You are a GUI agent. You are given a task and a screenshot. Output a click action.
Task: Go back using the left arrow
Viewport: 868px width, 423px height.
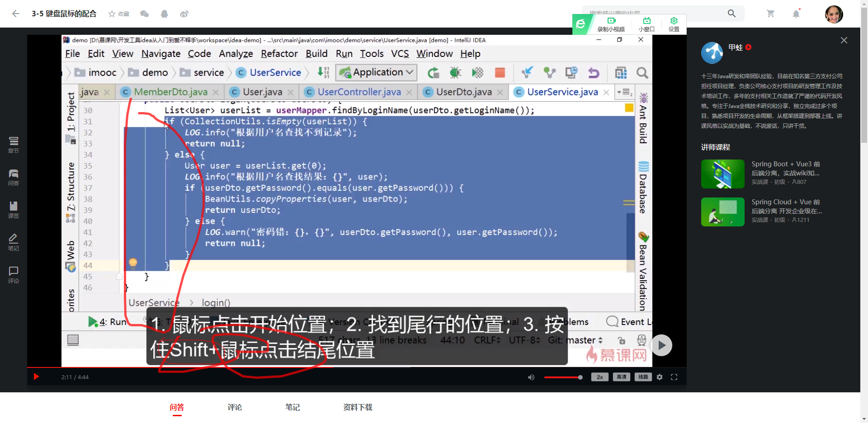pos(16,14)
